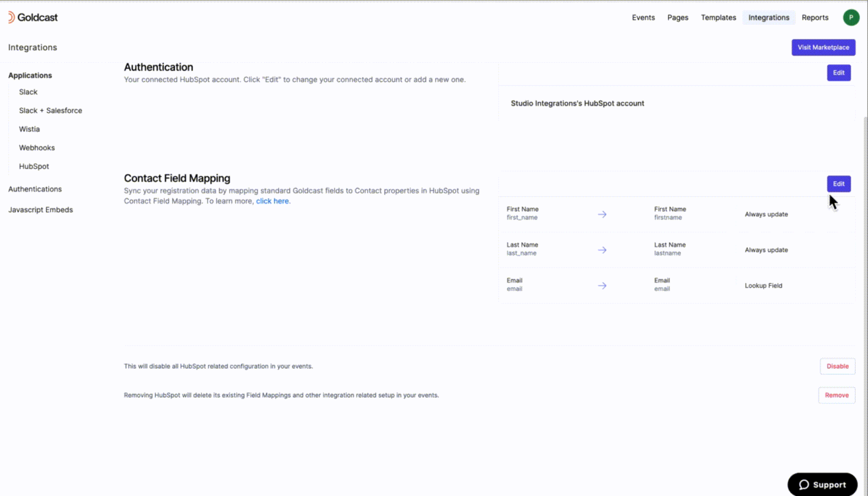Open Wistia integration

coord(29,129)
